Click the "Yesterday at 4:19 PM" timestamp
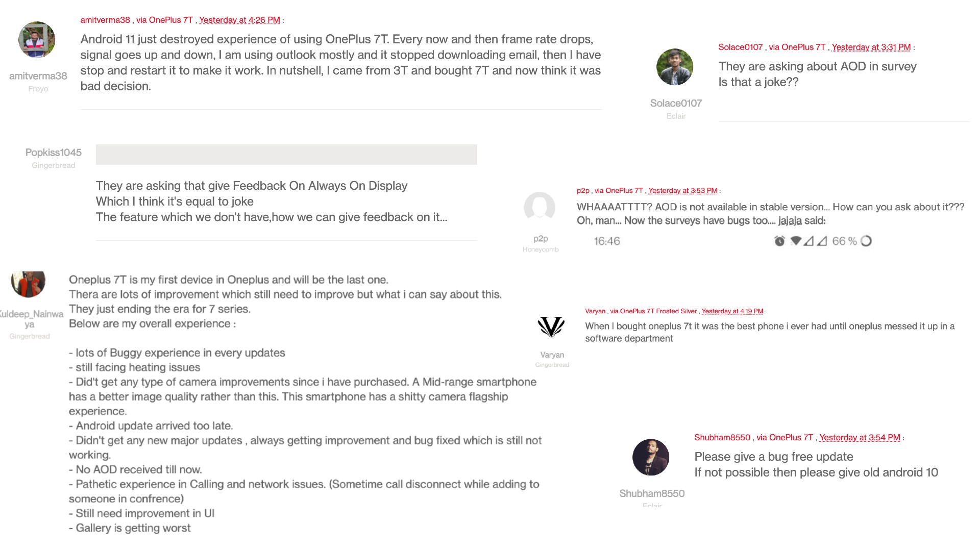The image size is (980, 551). (x=732, y=311)
